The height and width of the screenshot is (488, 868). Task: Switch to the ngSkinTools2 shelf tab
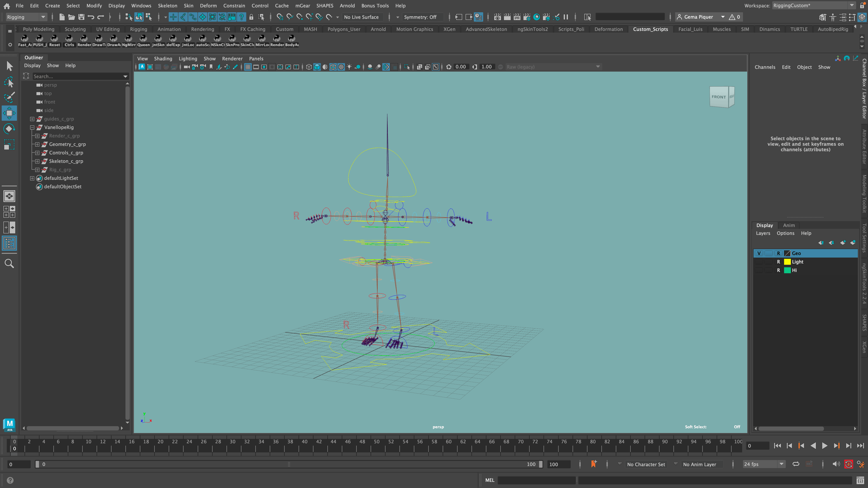532,29
